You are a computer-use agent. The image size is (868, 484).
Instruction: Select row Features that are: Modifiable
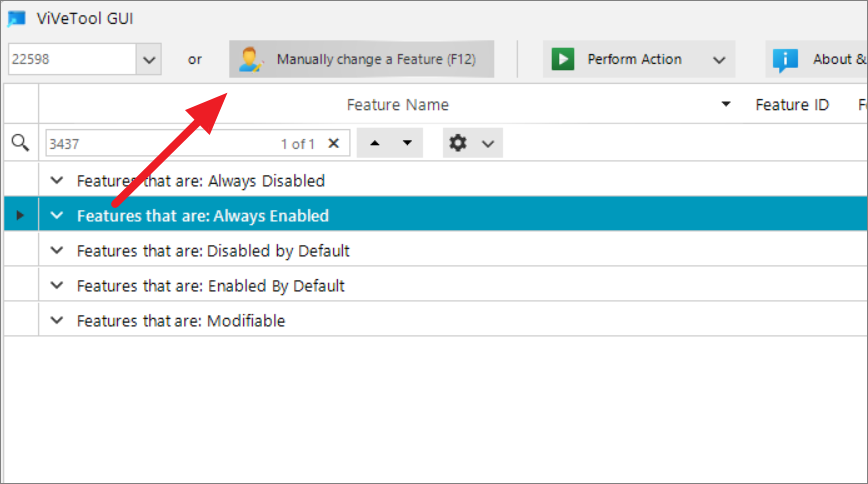pos(436,320)
